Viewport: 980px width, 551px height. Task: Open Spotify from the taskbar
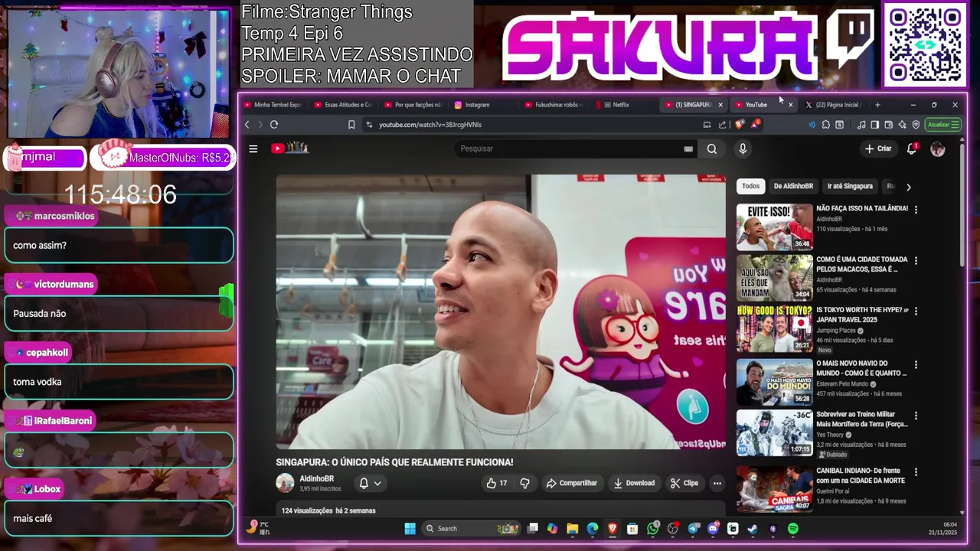point(792,529)
